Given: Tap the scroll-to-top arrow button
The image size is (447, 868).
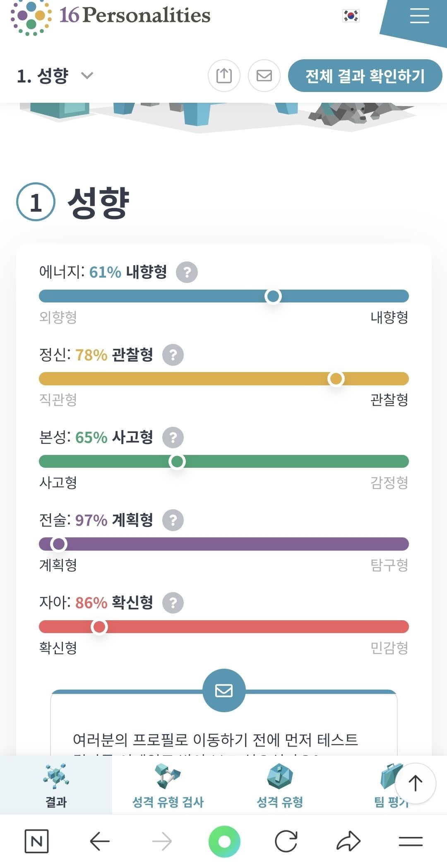Looking at the screenshot, I should [415, 783].
